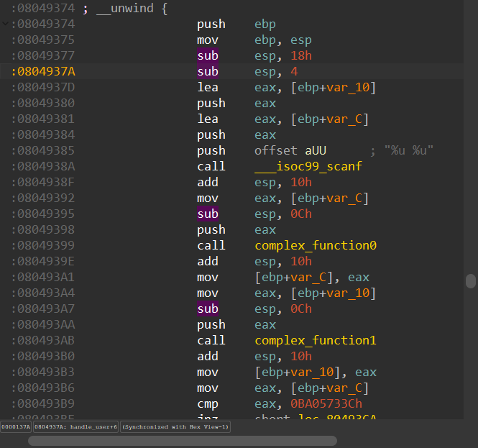
Task: Click address 080493AB in the listing
Action: tap(43, 340)
